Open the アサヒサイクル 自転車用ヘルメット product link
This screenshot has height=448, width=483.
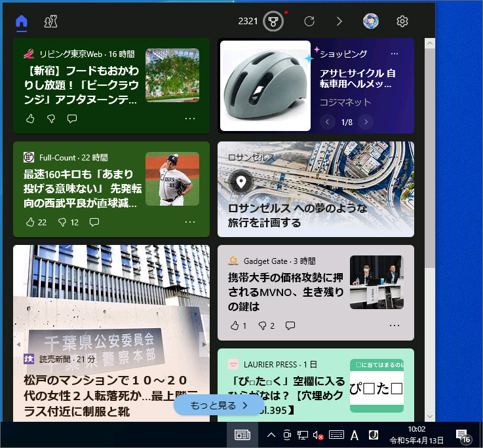(x=357, y=78)
